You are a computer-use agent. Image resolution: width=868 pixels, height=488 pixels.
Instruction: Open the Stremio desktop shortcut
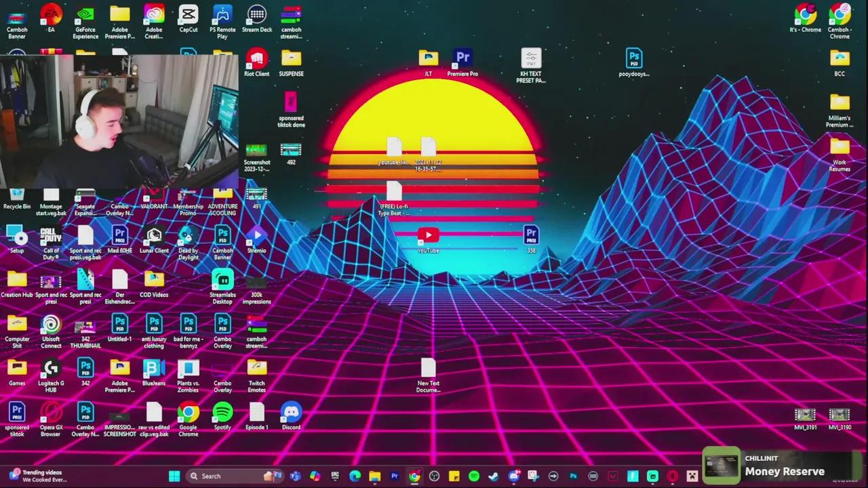coord(257,239)
